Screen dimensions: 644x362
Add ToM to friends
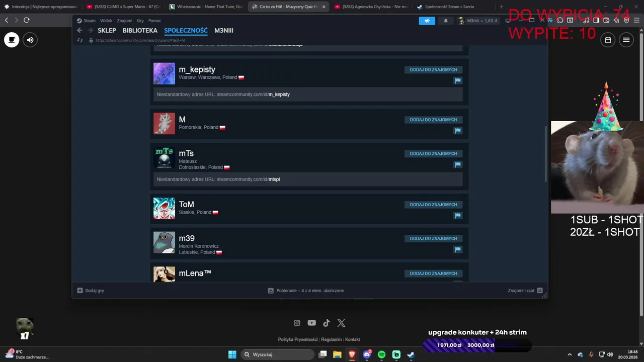click(433, 205)
